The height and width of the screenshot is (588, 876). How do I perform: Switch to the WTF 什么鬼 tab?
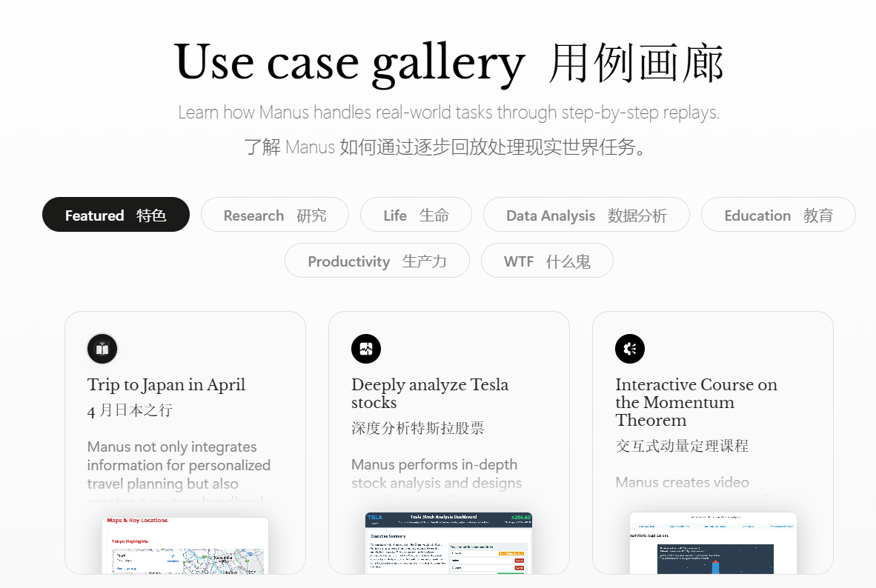coord(547,260)
